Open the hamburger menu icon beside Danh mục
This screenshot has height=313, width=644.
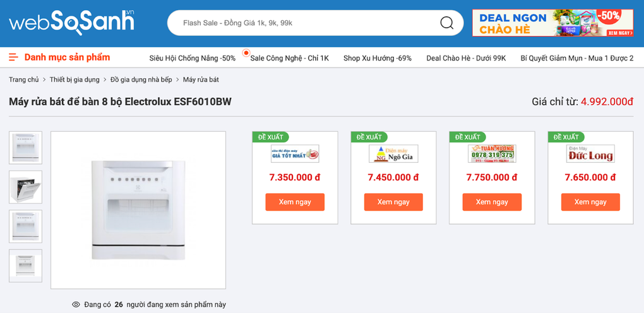(13, 57)
